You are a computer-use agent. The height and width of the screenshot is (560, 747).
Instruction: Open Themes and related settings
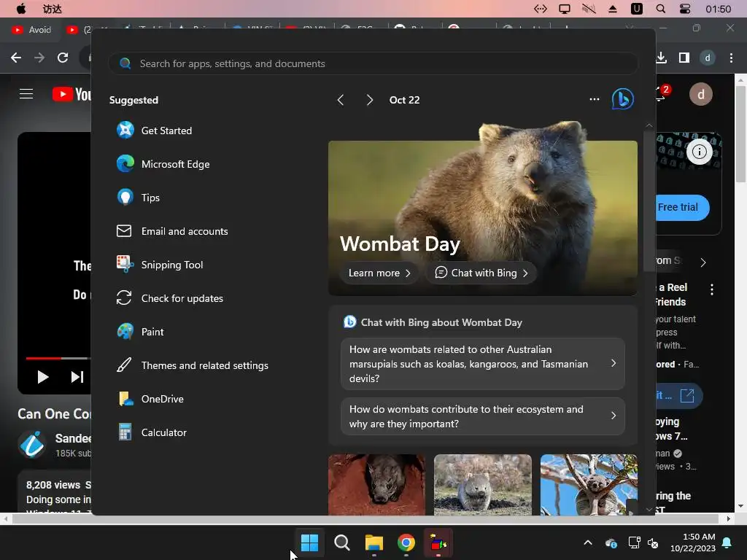192,365
